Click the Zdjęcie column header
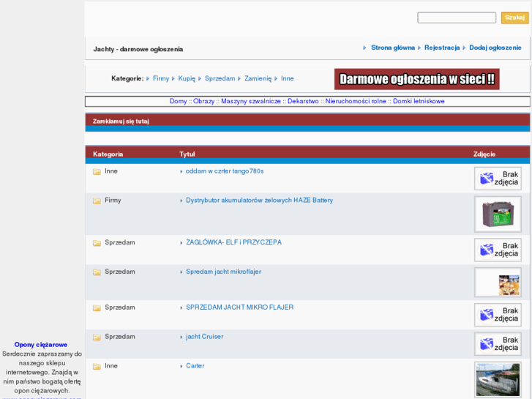This screenshot has width=532, height=399. pos(484,154)
